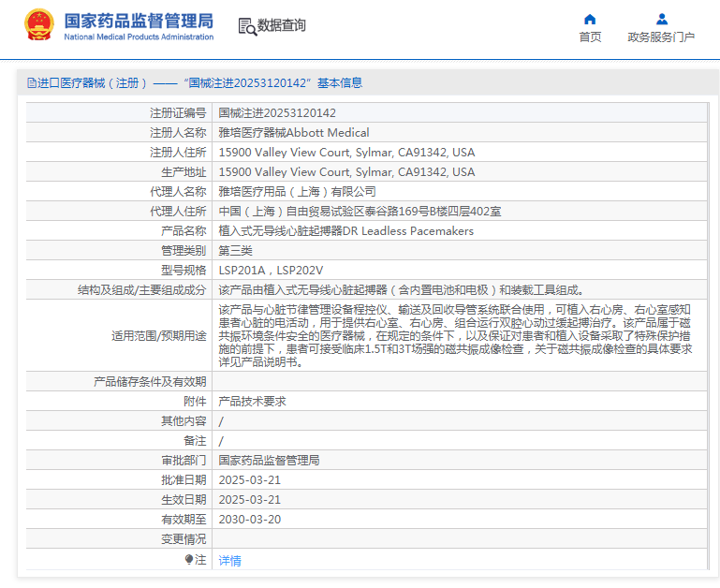This screenshot has height=588, width=720.
Task: Click the 数据查询 magnifier document icon
Action: [x=247, y=26]
